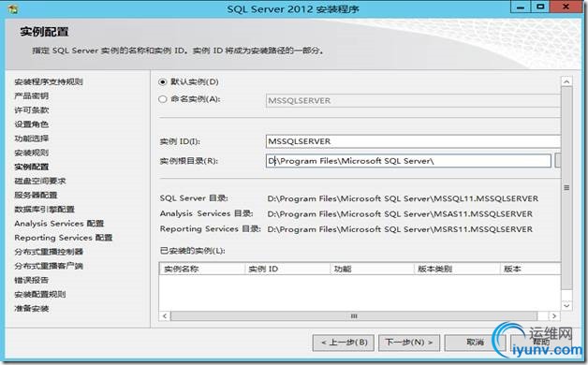Select 安装配置规则 step in sidebar
This screenshot has height=365, width=588.
coord(40,294)
